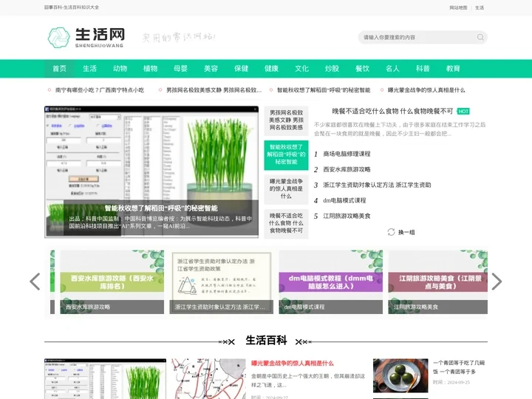Open carousel card 江阴旅游攻略美食

438,282
